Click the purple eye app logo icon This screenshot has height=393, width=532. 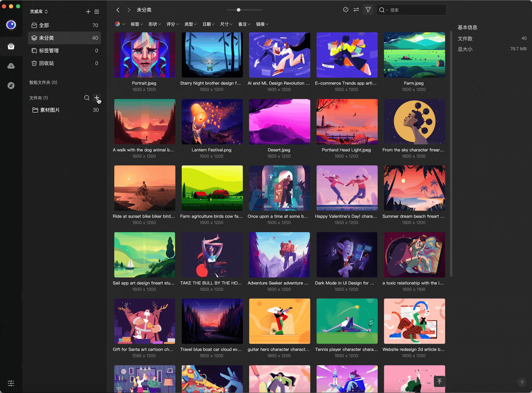point(11,25)
